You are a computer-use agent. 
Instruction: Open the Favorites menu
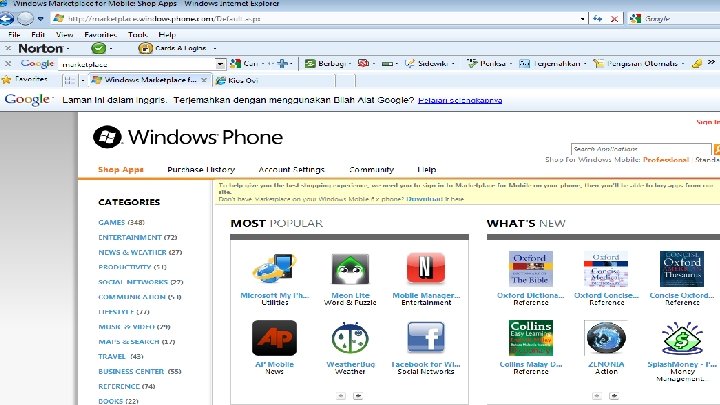(100, 34)
